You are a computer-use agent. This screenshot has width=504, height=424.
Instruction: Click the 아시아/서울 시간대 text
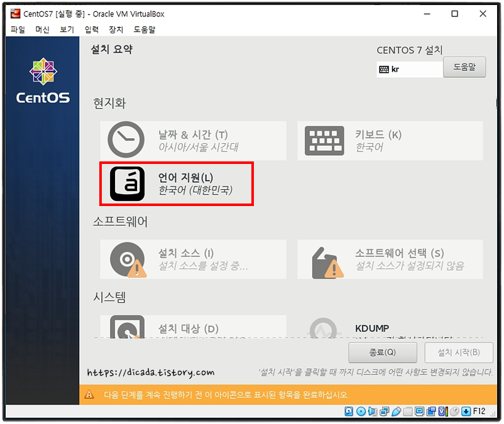coord(199,147)
